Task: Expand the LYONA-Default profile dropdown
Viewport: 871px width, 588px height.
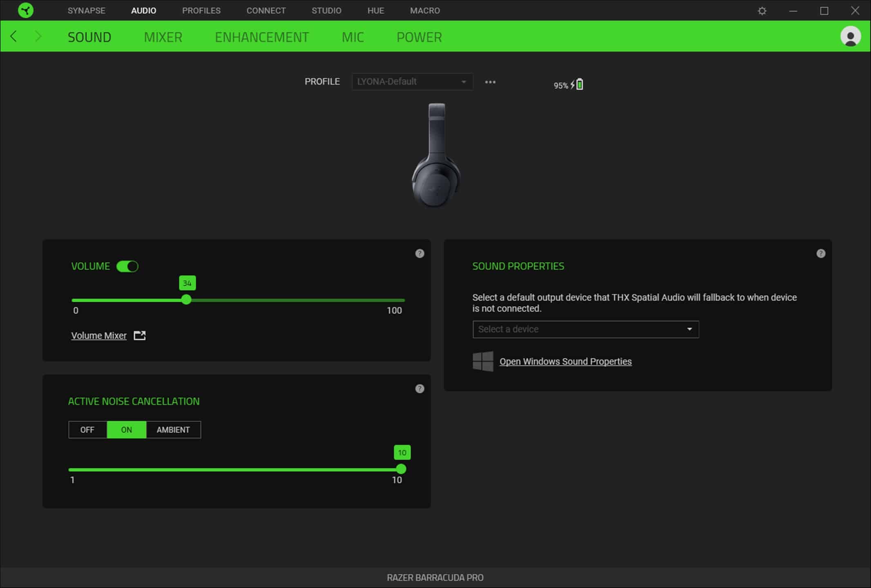Action: [x=412, y=82]
